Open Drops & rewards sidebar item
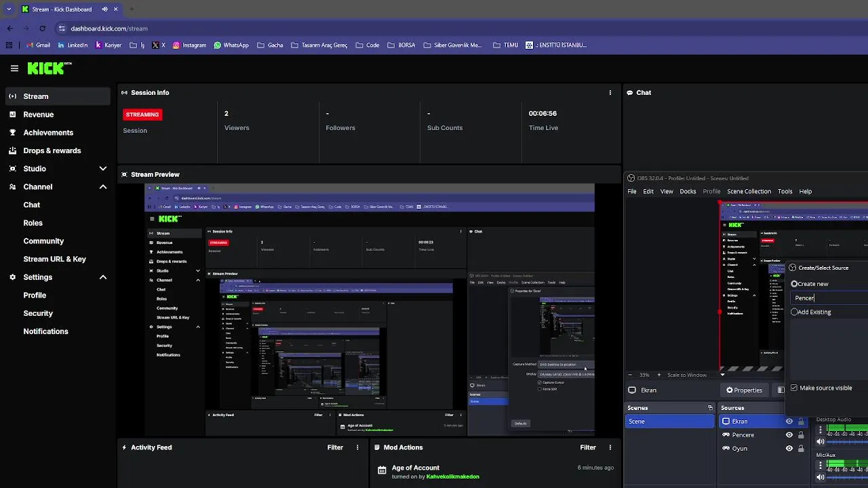This screenshot has width=868, height=488. click(58, 150)
